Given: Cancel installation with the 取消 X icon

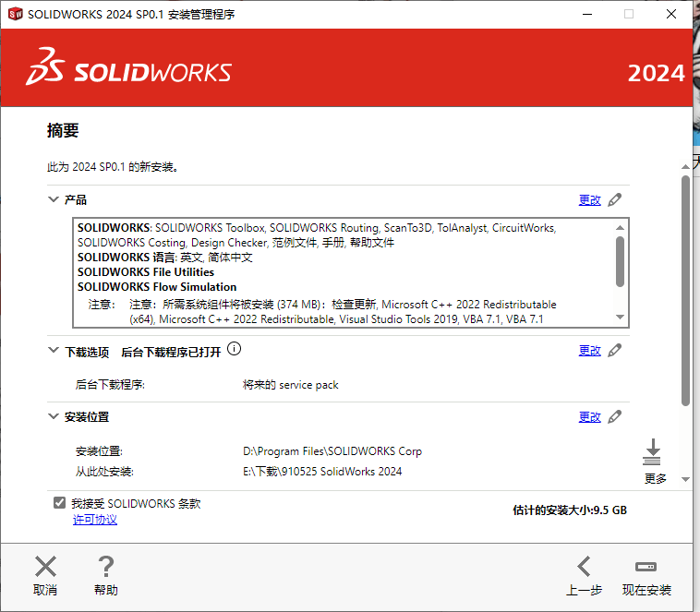Looking at the screenshot, I should click(45, 567).
